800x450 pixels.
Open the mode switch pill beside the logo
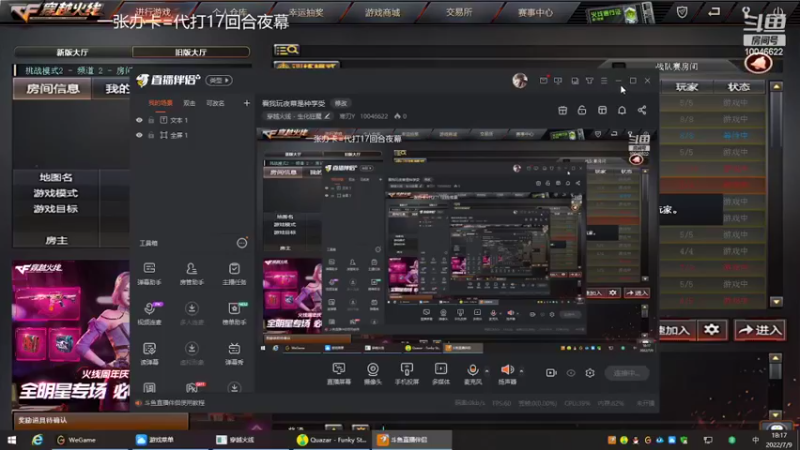coord(219,80)
